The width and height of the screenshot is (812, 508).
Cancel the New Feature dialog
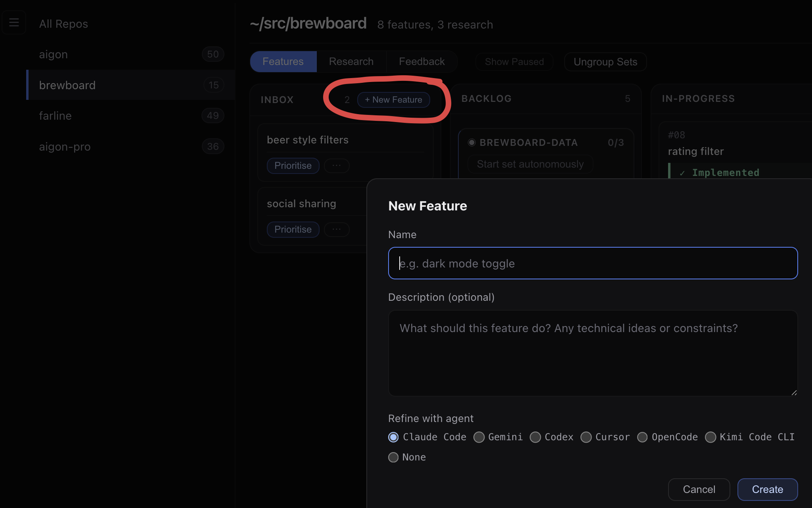[699, 489]
